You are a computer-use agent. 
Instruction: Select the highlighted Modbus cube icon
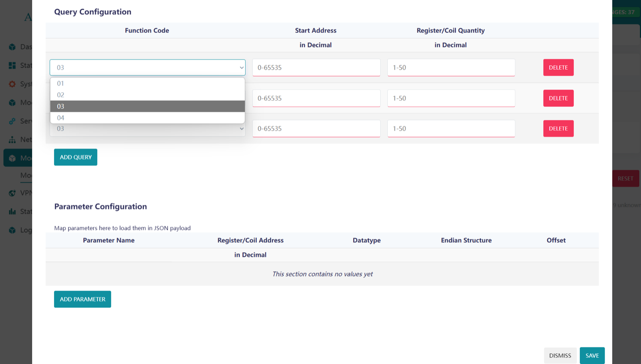click(x=12, y=158)
